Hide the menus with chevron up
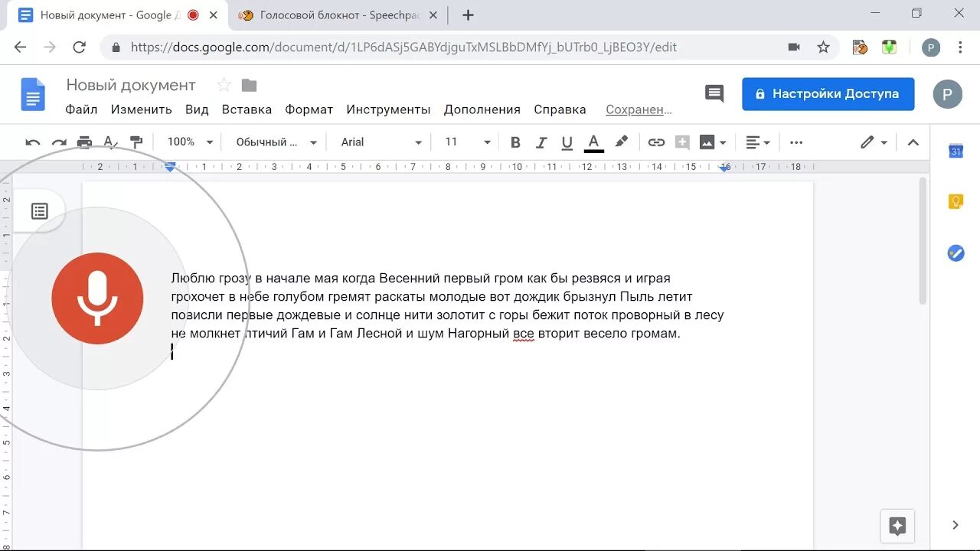The width and height of the screenshot is (980, 551). [913, 142]
